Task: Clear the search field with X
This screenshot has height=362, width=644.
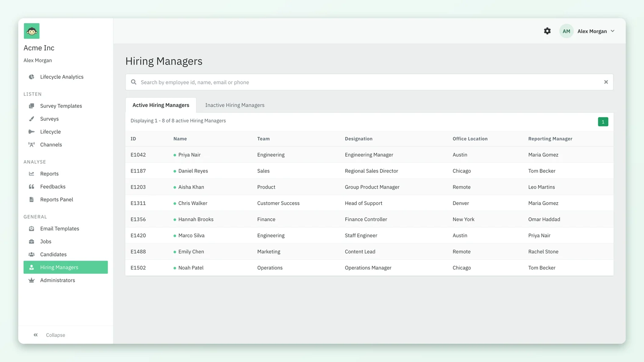Action: (x=606, y=82)
